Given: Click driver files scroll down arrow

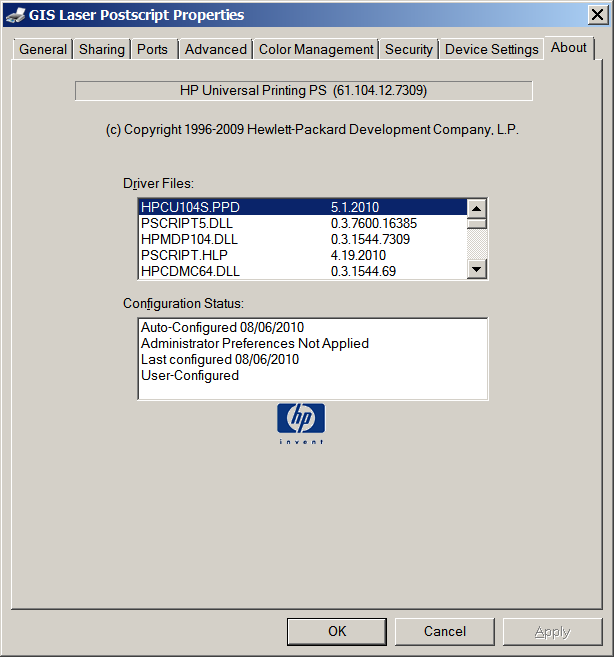Looking at the screenshot, I should coord(477,269).
